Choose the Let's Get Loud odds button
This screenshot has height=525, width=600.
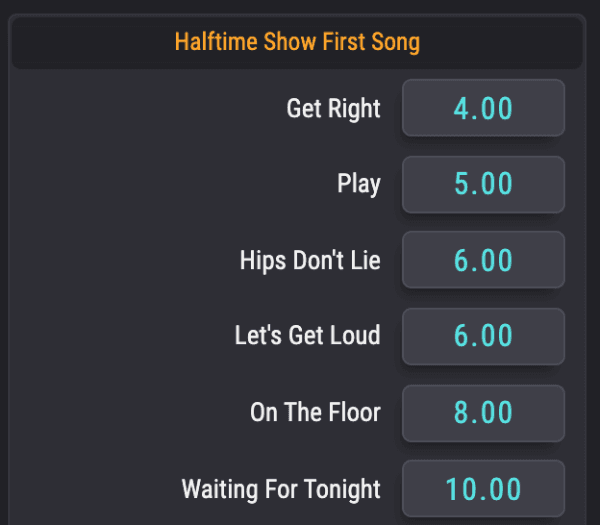483,336
